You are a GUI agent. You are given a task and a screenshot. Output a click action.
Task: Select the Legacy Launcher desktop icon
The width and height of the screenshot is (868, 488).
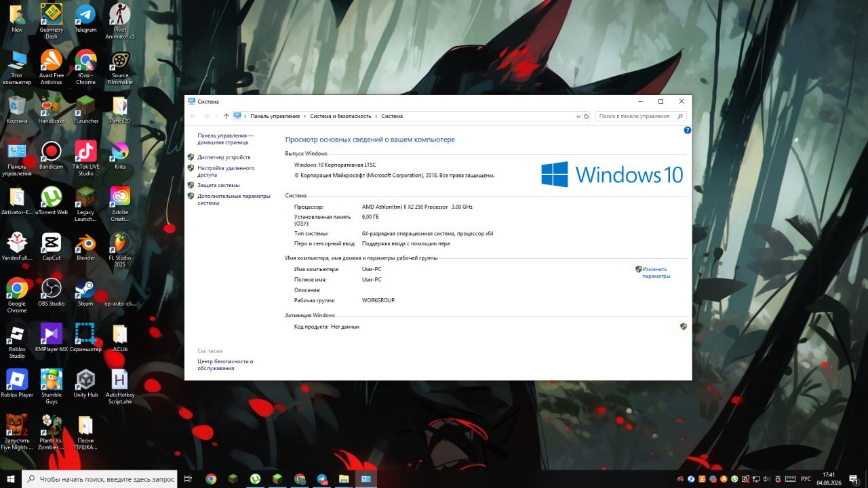point(85,203)
